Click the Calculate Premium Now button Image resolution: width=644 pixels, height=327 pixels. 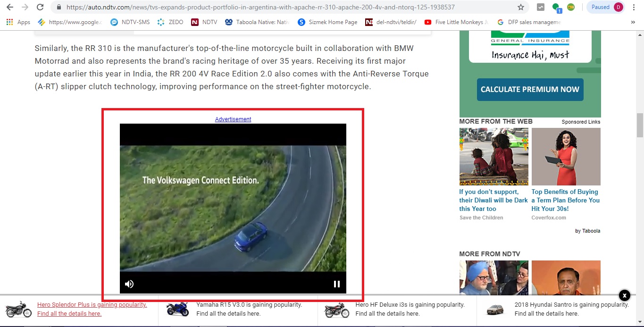(530, 90)
